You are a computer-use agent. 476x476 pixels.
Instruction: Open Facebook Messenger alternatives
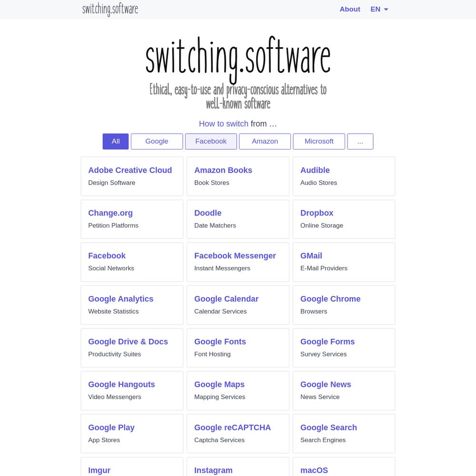238,262
